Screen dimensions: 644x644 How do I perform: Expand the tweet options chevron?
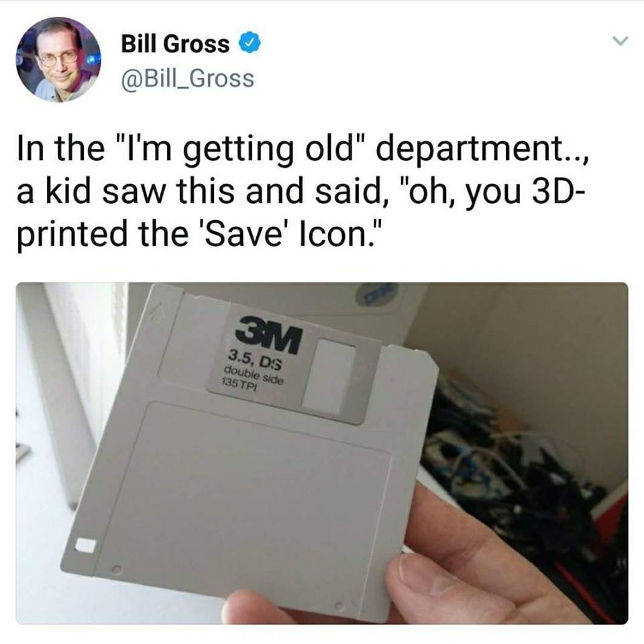[620, 41]
